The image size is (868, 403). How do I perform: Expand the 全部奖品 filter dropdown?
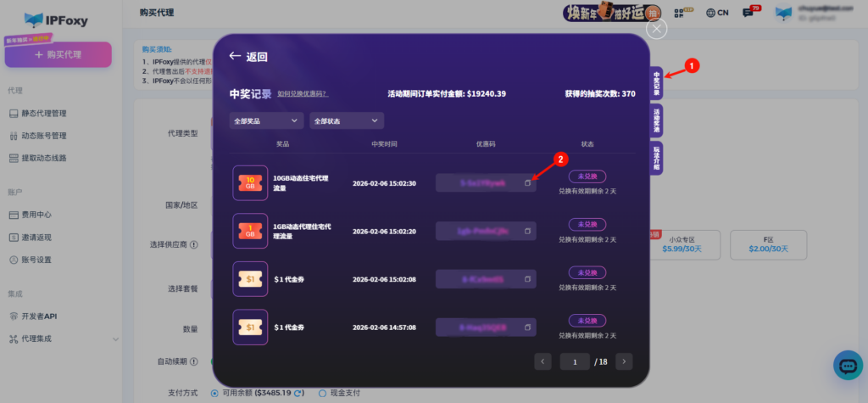267,121
